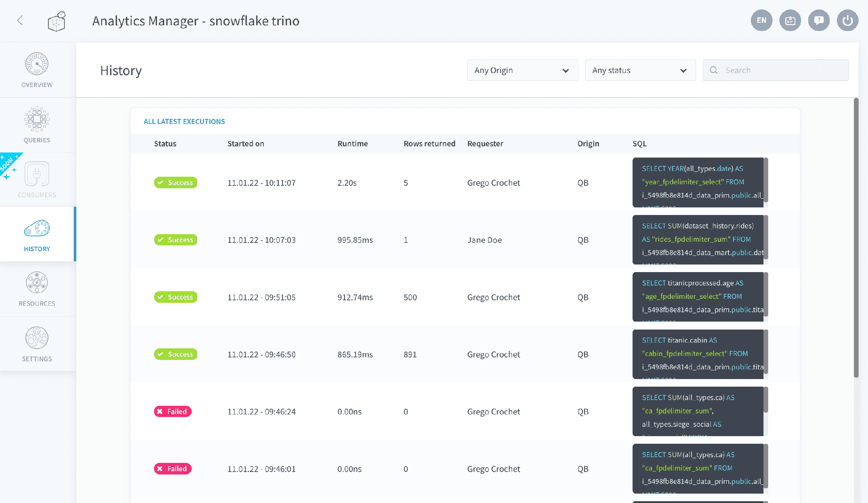Viewport: 868px width, 503px height.
Task: Click runtime value 912.74ms
Action: pyautogui.click(x=355, y=297)
